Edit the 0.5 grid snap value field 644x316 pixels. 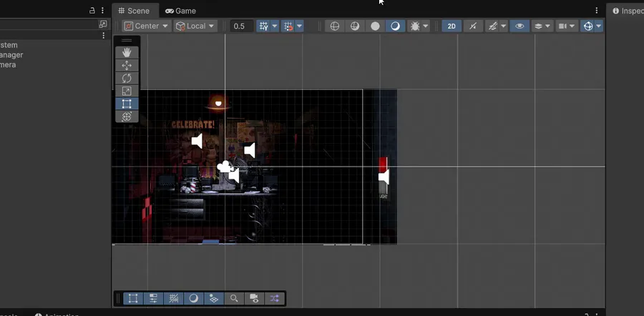click(x=241, y=26)
